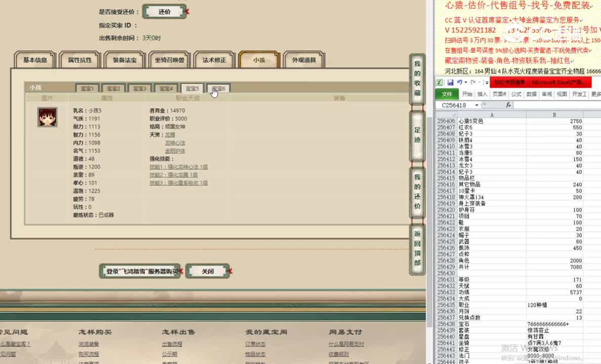The image size is (601, 364).
Task: Switch to the 插入 ribbon tab
Action: (x=483, y=94)
